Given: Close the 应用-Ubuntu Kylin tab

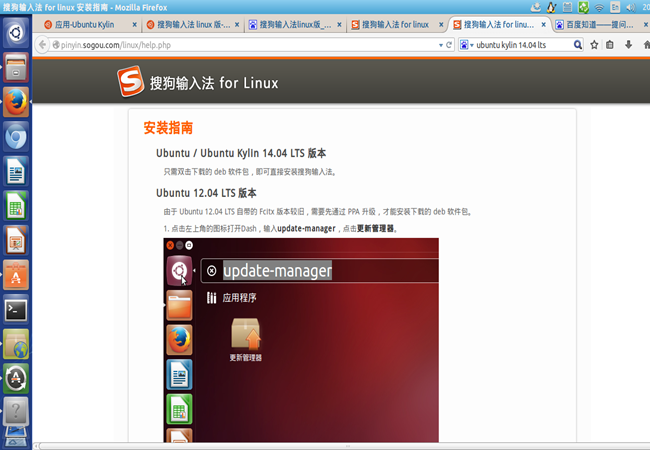Looking at the screenshot, I should click(x=135, y=25).
